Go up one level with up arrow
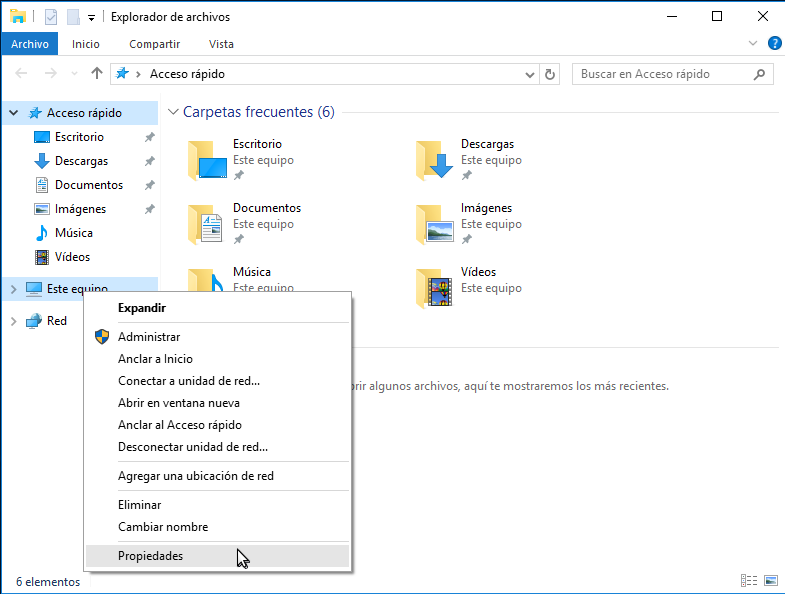Screen dimensions: 785x594 click(x=97, y=74)
